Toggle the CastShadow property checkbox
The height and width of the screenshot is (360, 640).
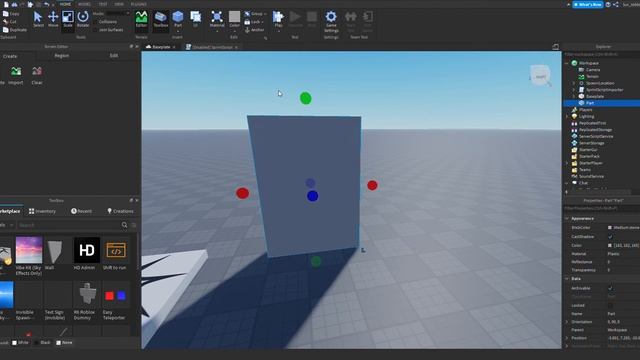coord(610,237)
